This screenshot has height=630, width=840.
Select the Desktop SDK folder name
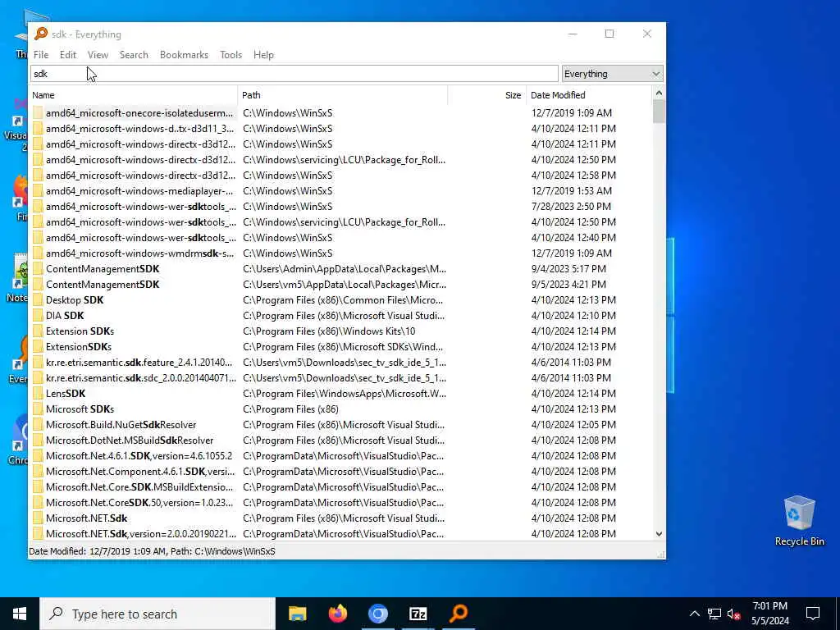tap(75, 300)
